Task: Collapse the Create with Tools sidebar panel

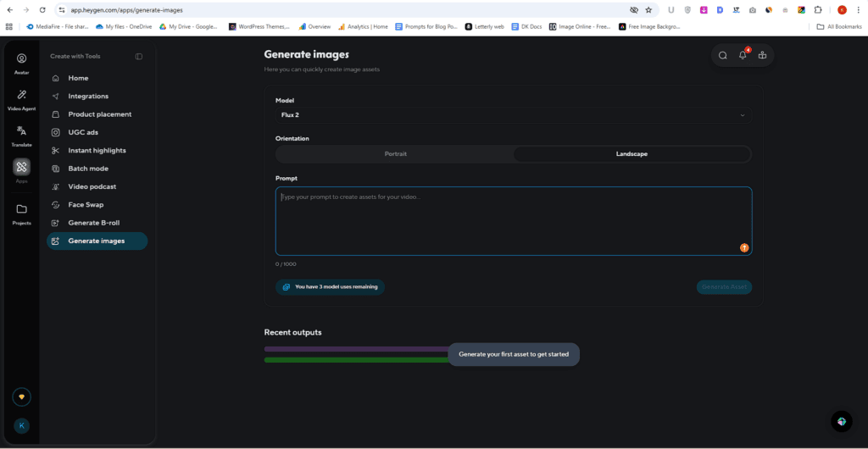Action: pyautogui.click(x=139, y=57)
